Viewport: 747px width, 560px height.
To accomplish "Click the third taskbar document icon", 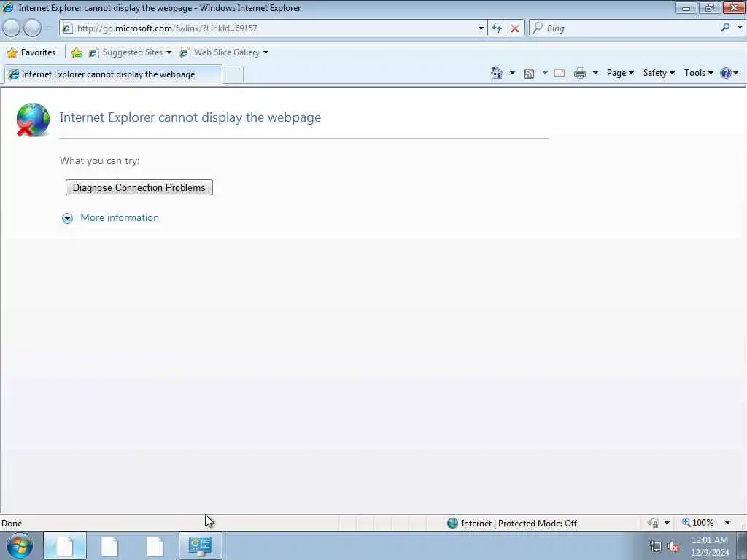I will click(155, 545).
